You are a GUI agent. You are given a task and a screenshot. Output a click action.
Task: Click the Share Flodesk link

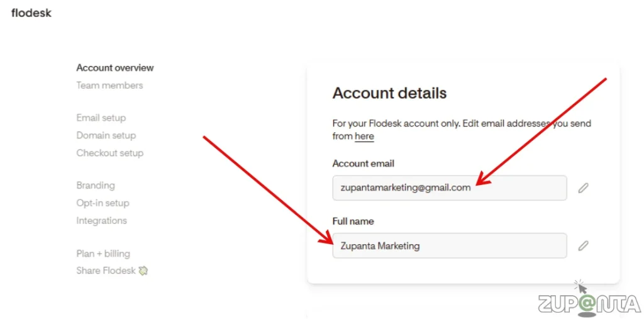coord(106,271)
